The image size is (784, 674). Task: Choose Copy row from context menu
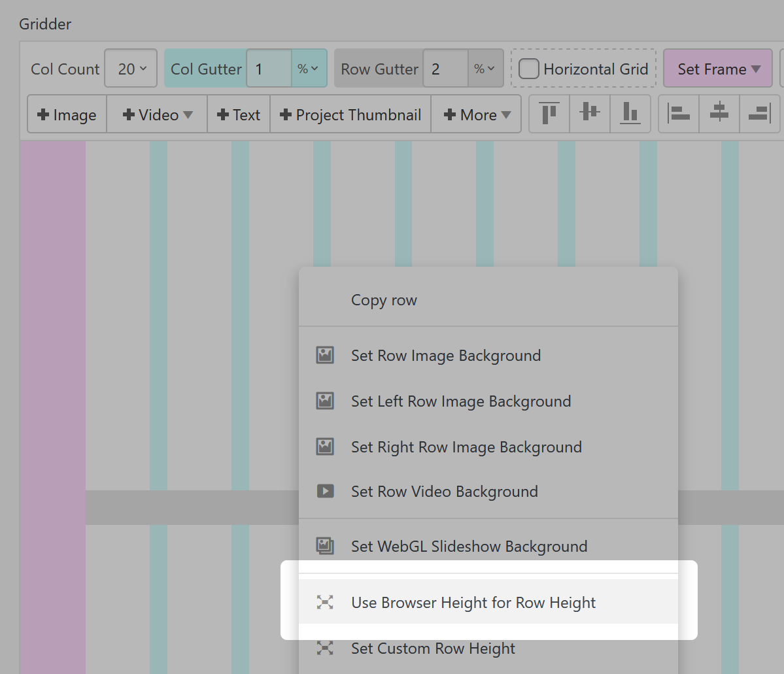pos(384,300)
